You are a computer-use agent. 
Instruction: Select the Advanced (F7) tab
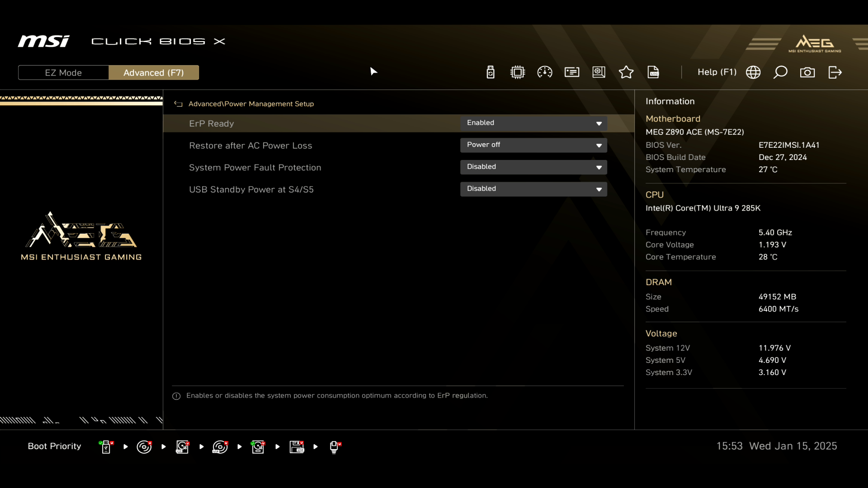(154, 73)
